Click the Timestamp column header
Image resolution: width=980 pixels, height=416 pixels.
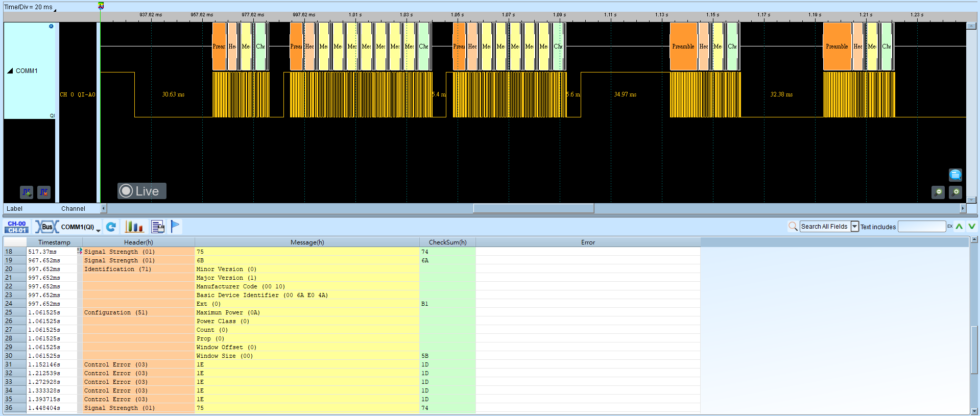click(x=54, y=242)
